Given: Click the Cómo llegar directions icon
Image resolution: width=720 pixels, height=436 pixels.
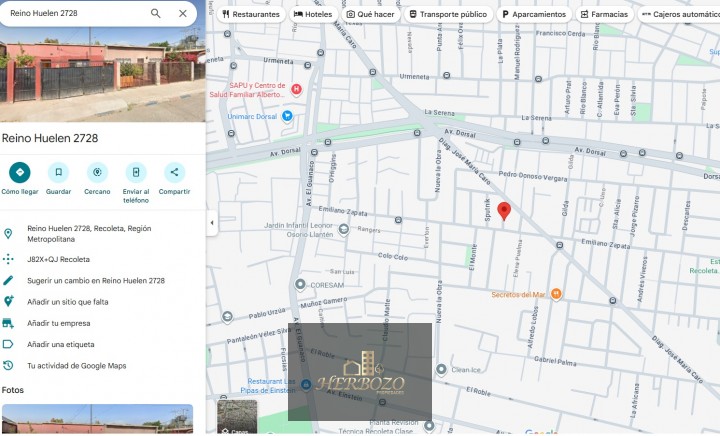Looking at the screenshot, I should pos(20,172).
